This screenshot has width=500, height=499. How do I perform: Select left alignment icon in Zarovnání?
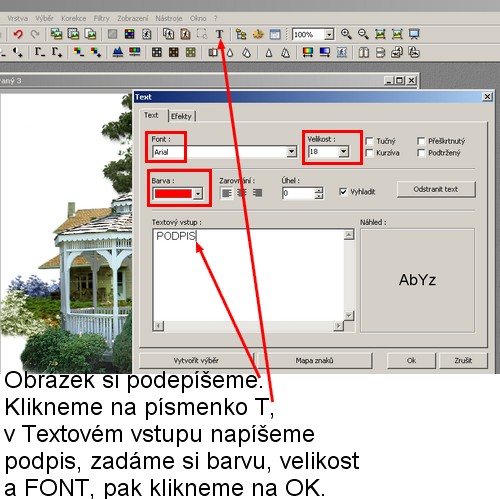pos(227,193)
